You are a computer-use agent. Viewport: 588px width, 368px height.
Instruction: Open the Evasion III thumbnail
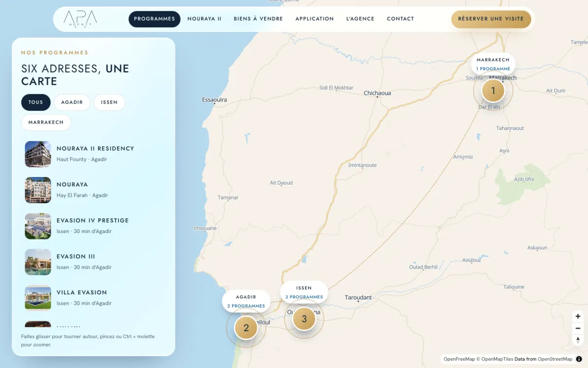(x=38, y=262)
